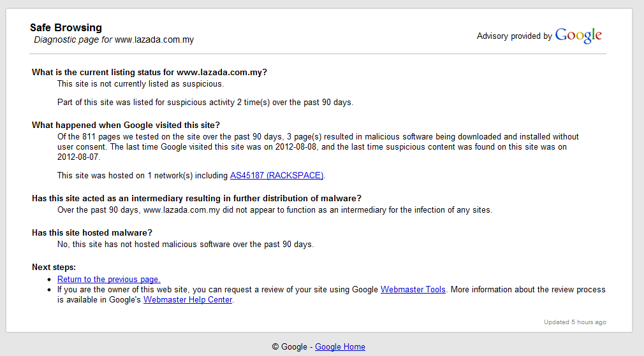Click 'Over the past 90 days, www.lazada.com.my did not appear' line
This screenshot has width=644, height=356.
coord(275,210)
